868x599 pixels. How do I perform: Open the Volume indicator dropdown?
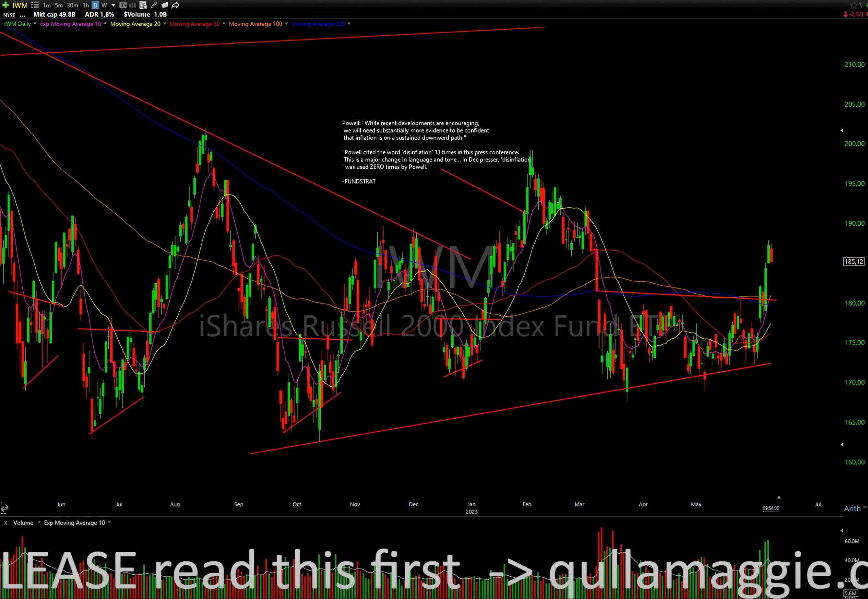(x=39, y=523)
